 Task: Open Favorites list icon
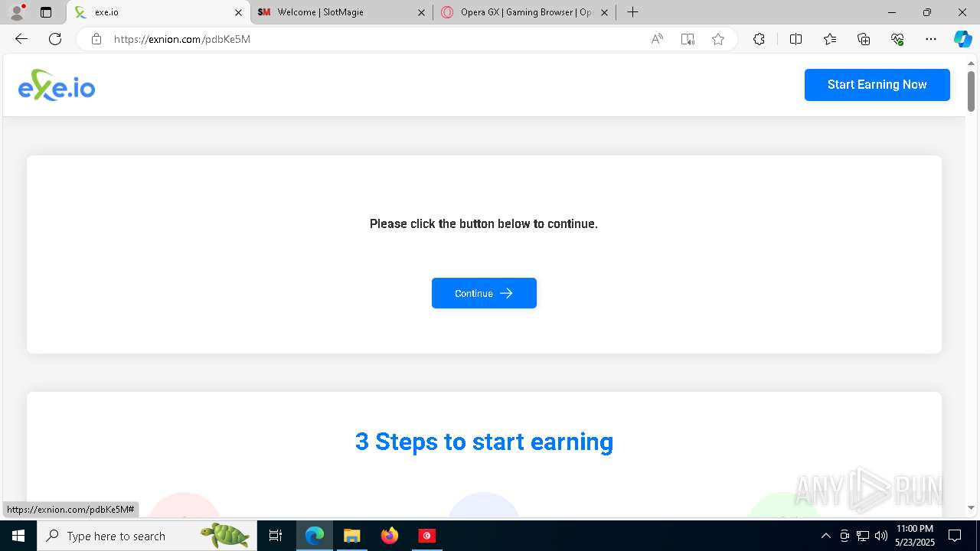[830, 39]
